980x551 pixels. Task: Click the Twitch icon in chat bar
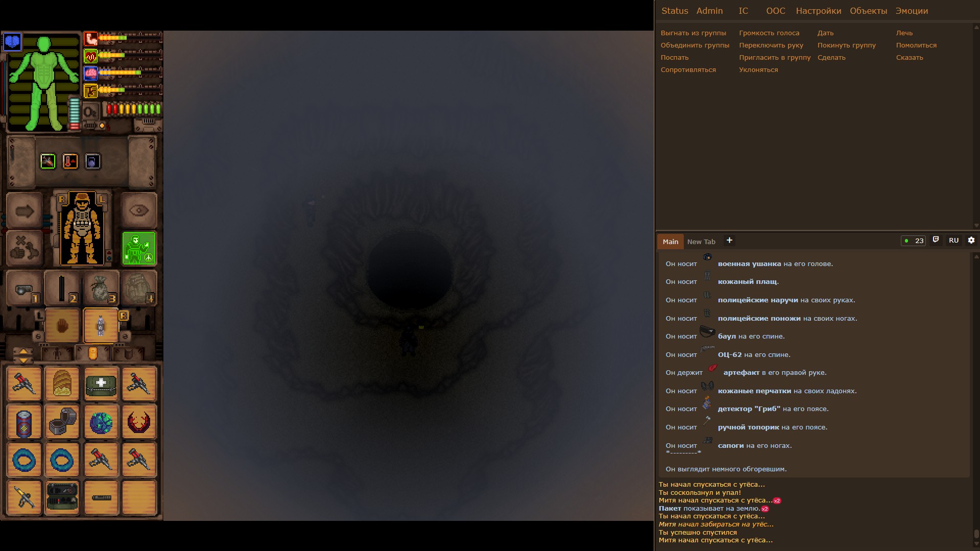coord(936,240)
